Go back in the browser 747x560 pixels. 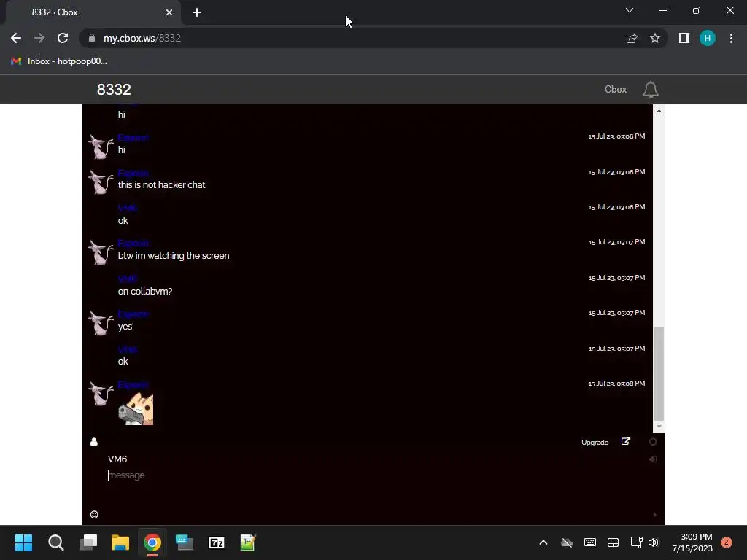click(16, 38)
